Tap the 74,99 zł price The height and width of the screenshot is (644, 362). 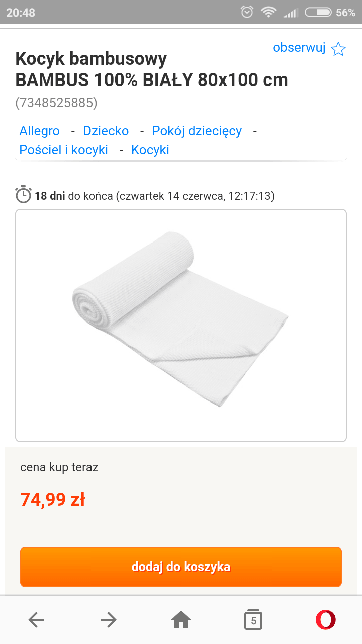pos(53,500)
